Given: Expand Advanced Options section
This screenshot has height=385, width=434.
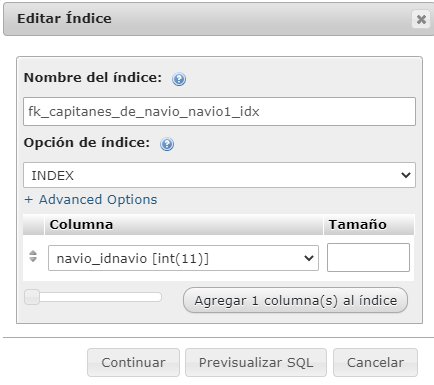Looking at the screenshot, I should coord(91,200).
